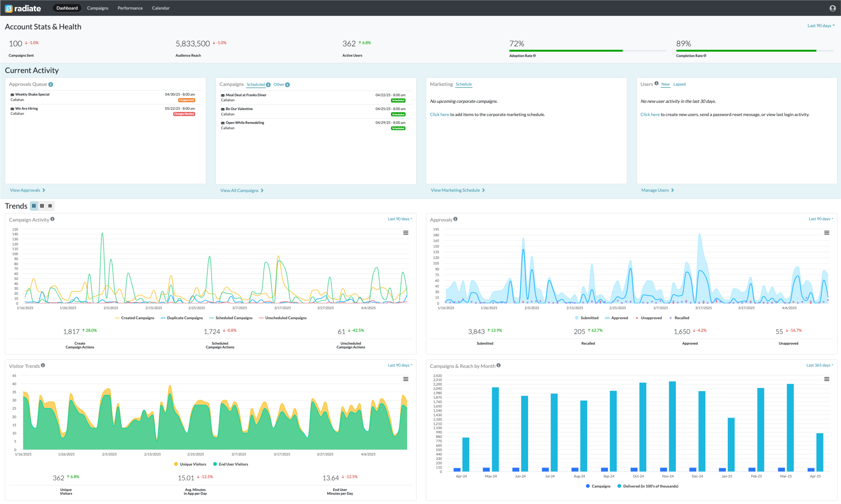
Task: Switch to the Performance tab
Action: (130, 8)
